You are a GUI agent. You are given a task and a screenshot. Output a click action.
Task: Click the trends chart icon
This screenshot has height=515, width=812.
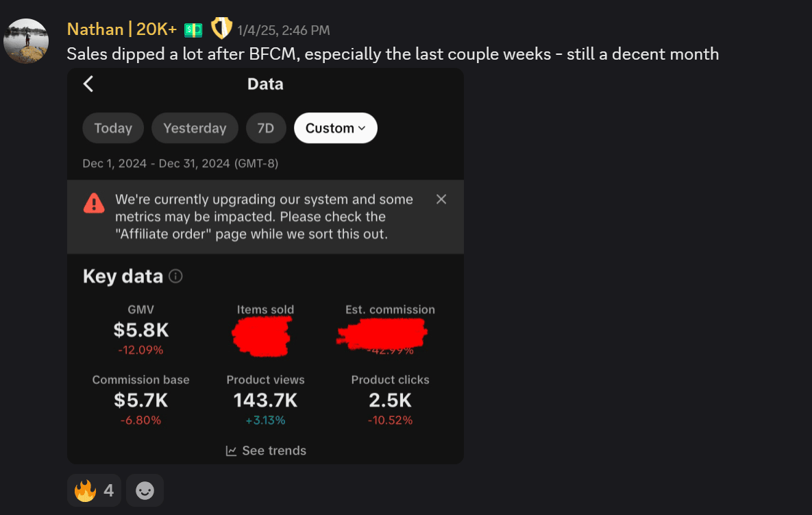(232, 451)
